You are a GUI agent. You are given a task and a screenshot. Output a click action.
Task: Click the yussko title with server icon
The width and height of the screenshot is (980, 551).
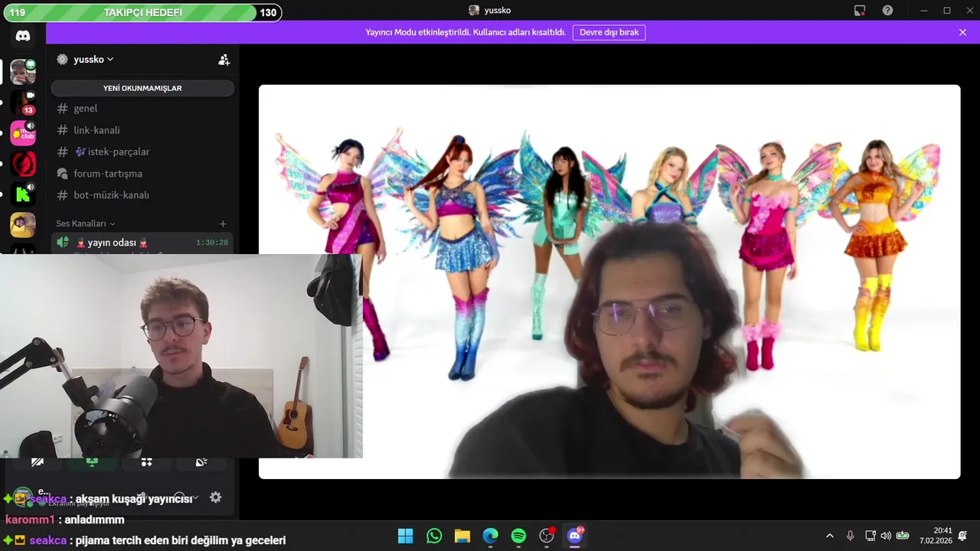coord(490,11)
